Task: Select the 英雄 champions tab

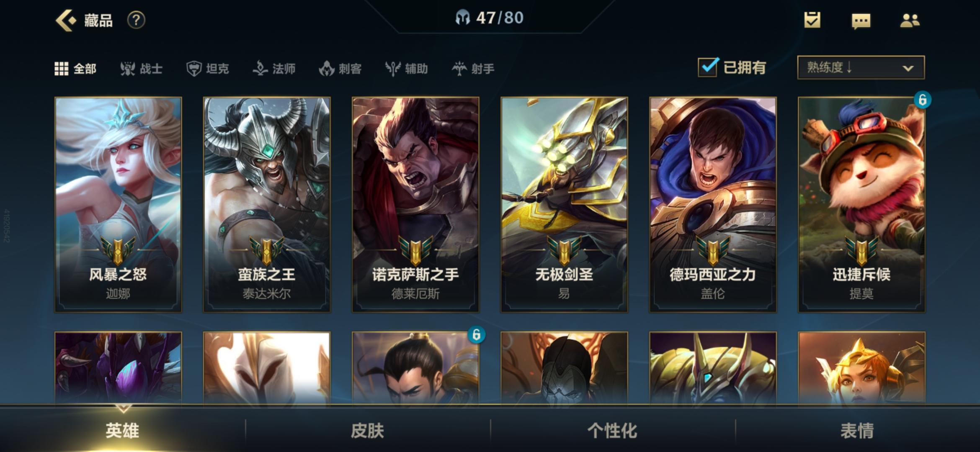Action: tap(122, 430)
